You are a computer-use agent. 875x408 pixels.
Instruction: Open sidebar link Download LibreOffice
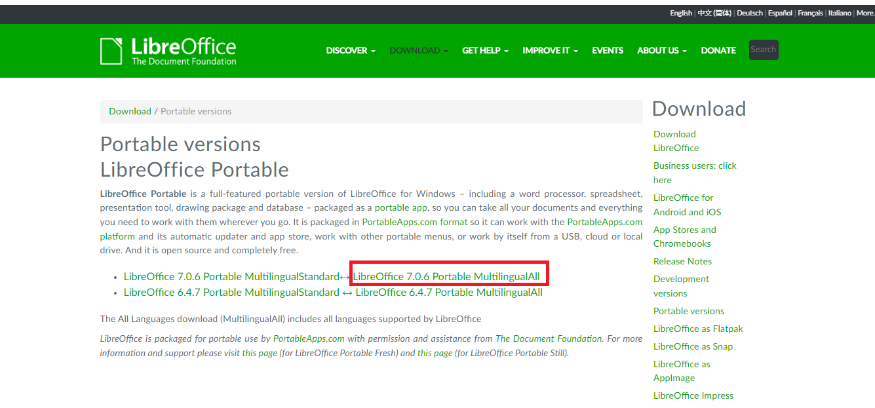[676, 141]
